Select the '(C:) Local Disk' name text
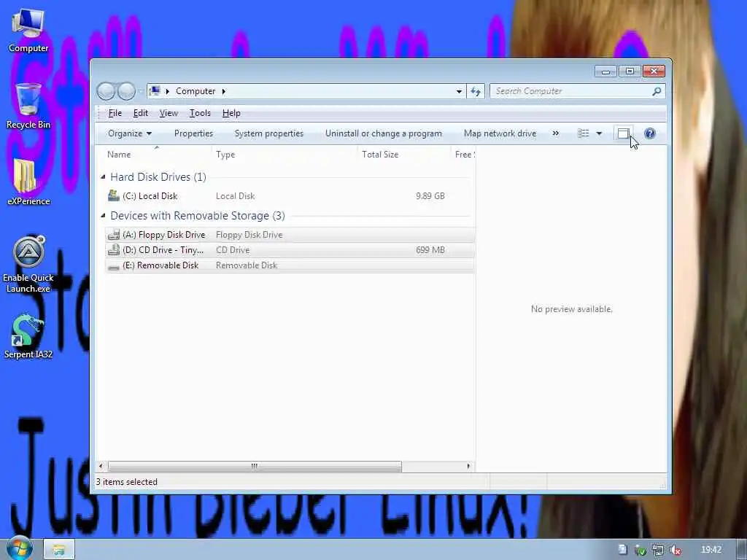This screenshot has width=747, height=560. (150, 195)
